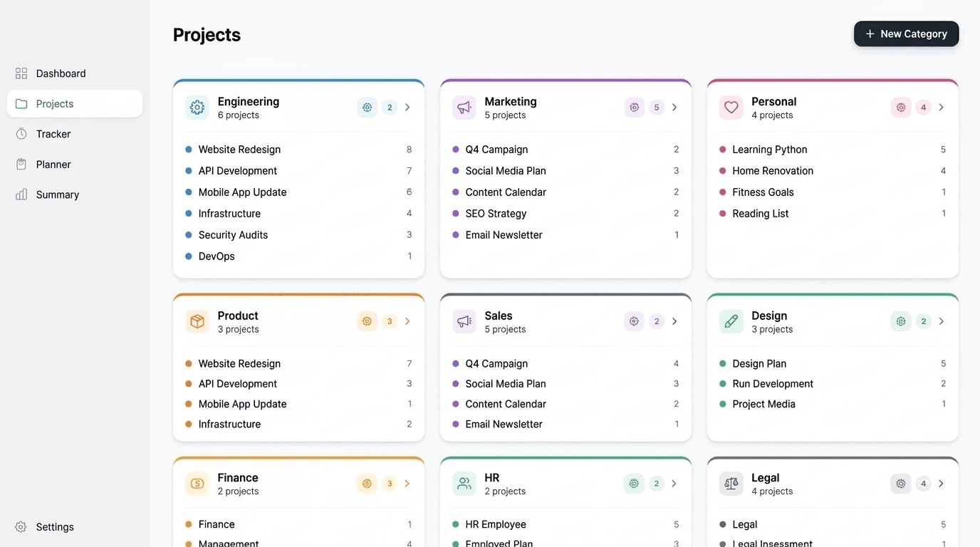This screenshot has height=547, width=980.
Task: Open Product card settings cog
Action: pos(367,321)
